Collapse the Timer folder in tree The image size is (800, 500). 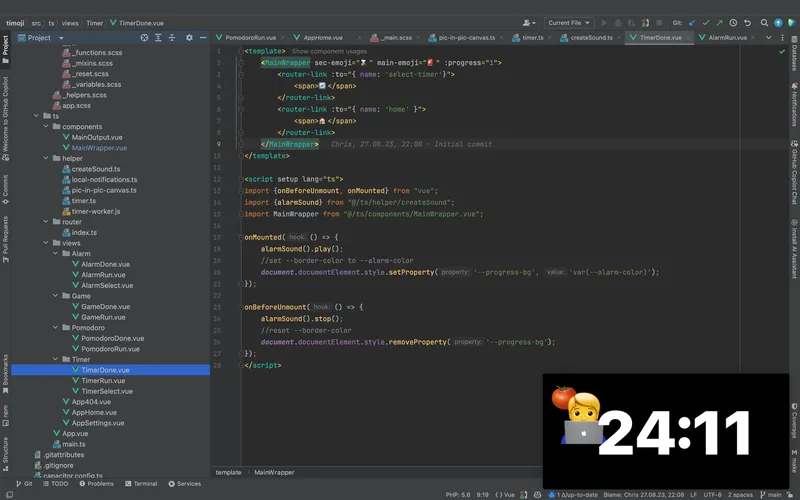[56, 359]
